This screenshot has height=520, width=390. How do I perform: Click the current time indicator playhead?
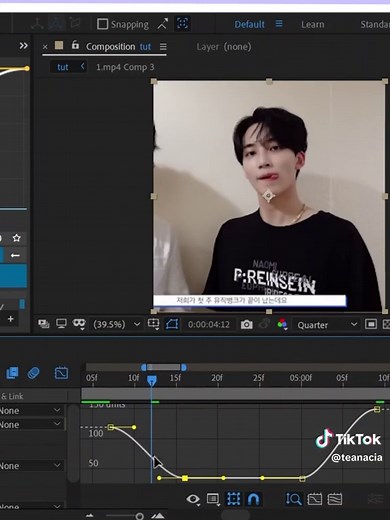[152, 380]
